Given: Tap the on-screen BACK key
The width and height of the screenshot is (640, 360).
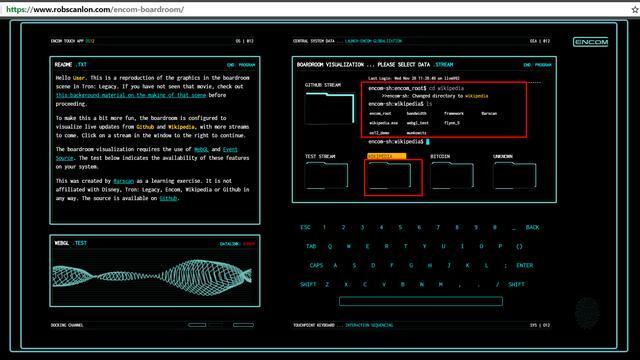Looking at the screenshot, I should [532, 227].
